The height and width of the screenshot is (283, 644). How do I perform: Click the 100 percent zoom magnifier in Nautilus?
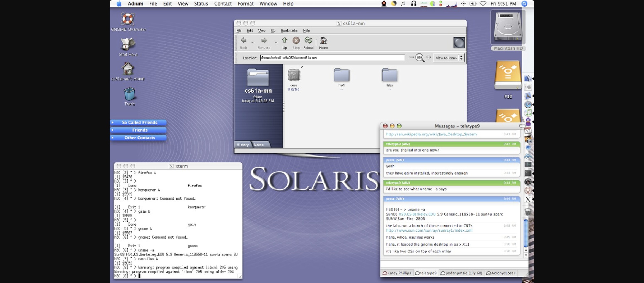point(420,58)
